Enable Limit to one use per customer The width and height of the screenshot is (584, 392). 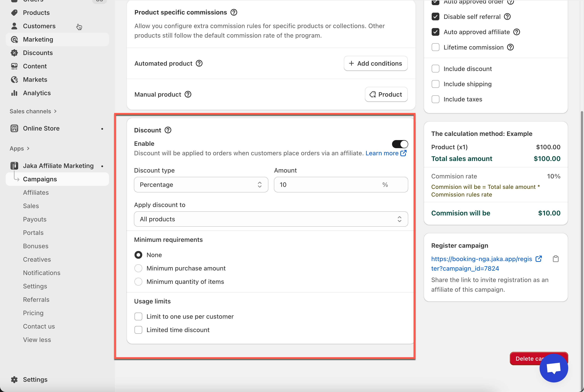coord(138,316)
